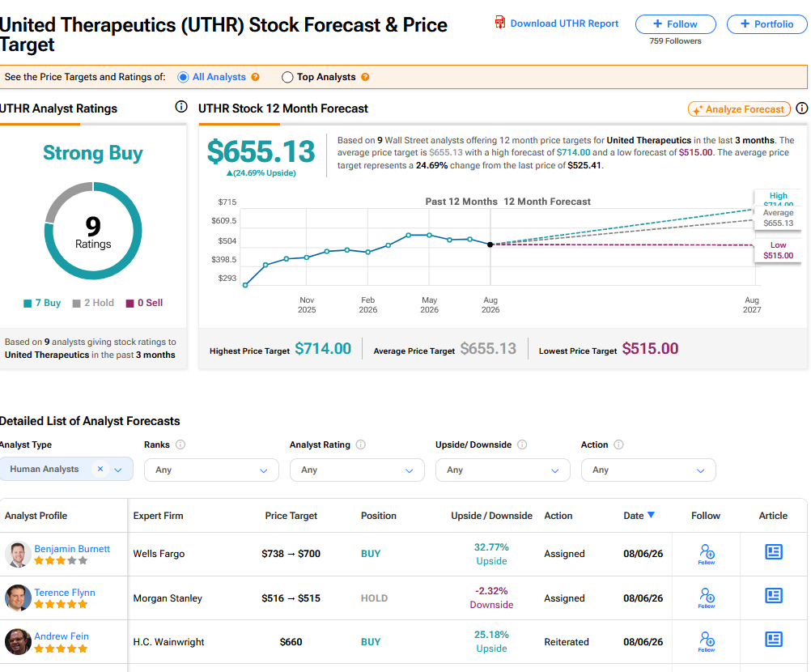Viewport: 811px width, 672px height.
Task: Click the Aug 2026 data point on chart
Action: click(490, 245)
